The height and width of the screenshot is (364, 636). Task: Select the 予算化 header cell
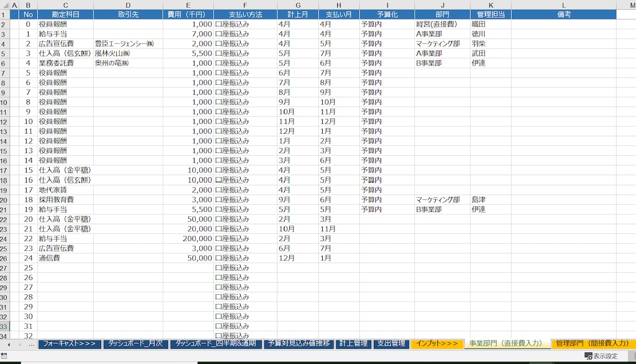[387, 15]
